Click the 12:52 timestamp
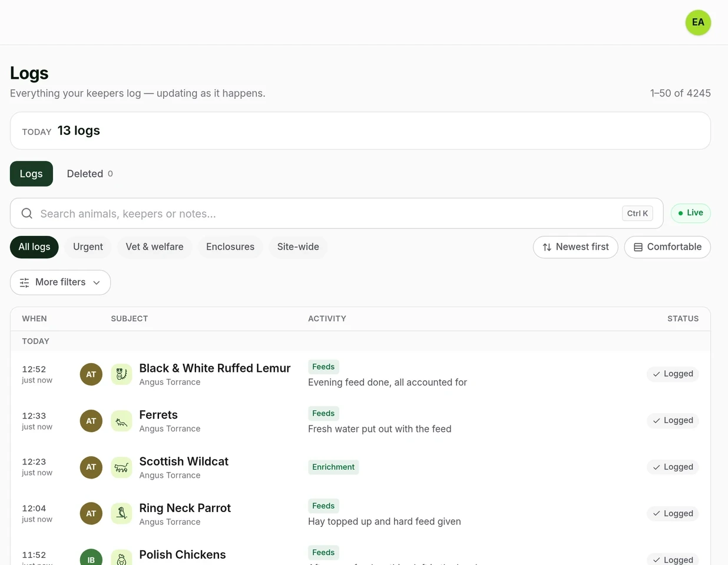Viewport: 728px width, 565px height. click(34, 369)
